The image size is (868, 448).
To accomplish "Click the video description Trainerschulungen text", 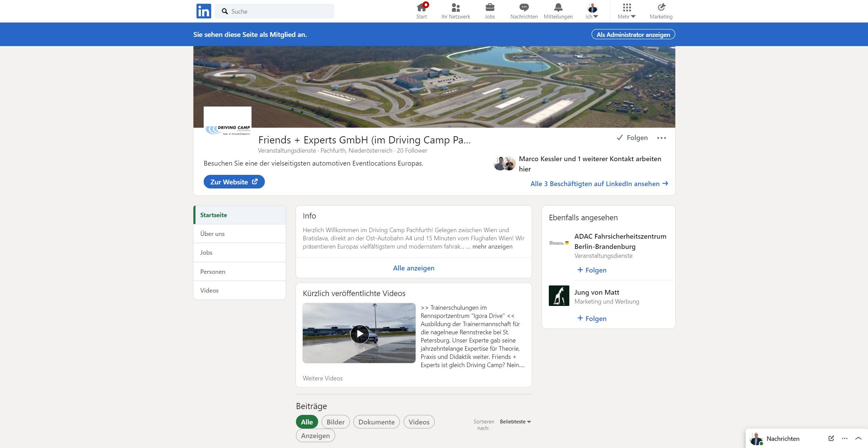I will (x=473, y=336).
